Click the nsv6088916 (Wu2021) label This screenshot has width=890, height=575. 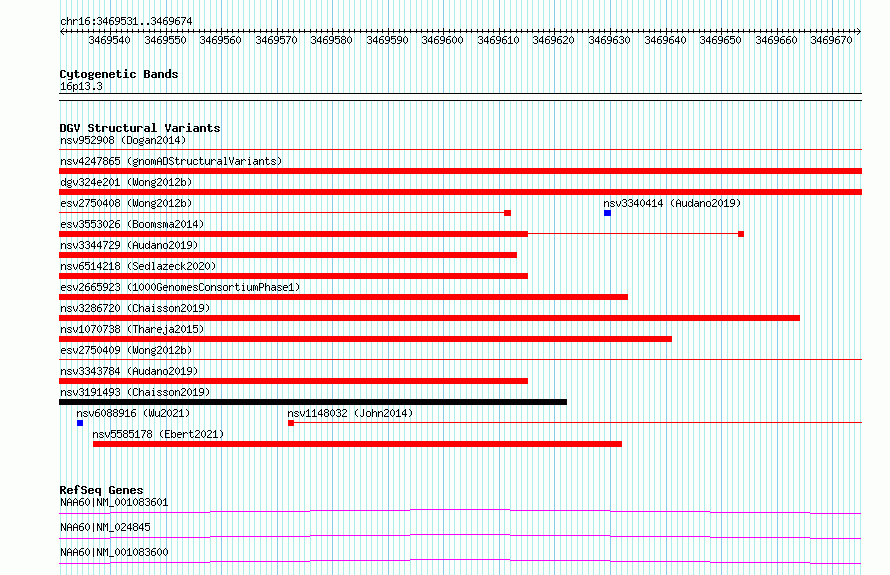pos(133,413)
